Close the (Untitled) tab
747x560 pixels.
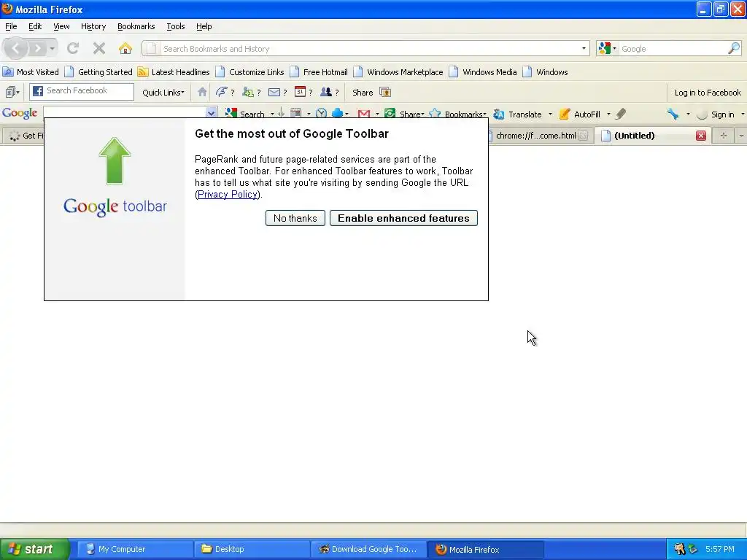point(701,135)
